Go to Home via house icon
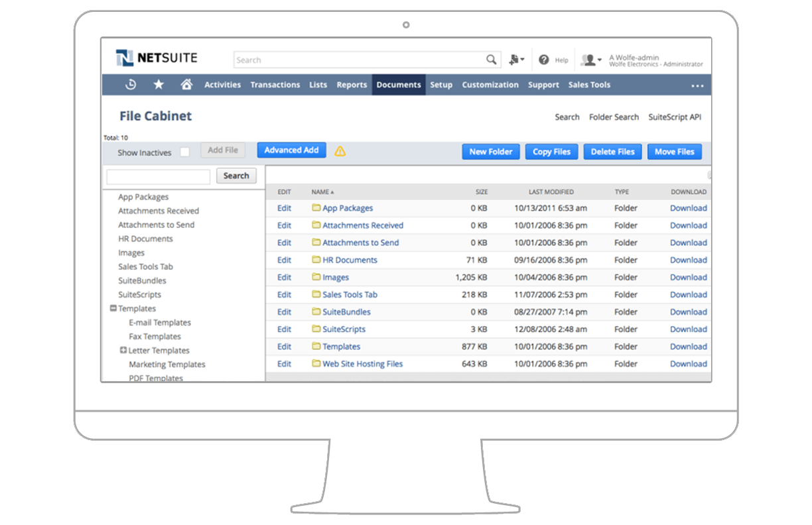 [186, 85]
